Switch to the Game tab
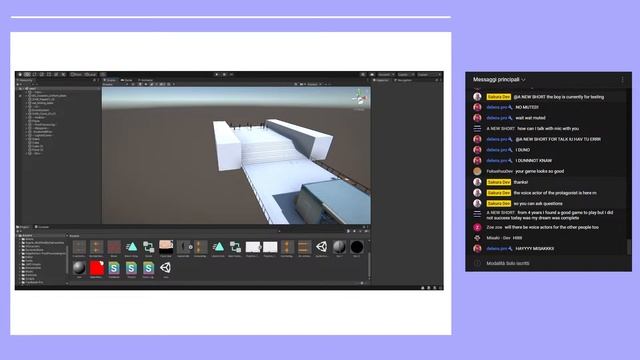The height and width of the screenshot is (360, 640). [127, 80]
